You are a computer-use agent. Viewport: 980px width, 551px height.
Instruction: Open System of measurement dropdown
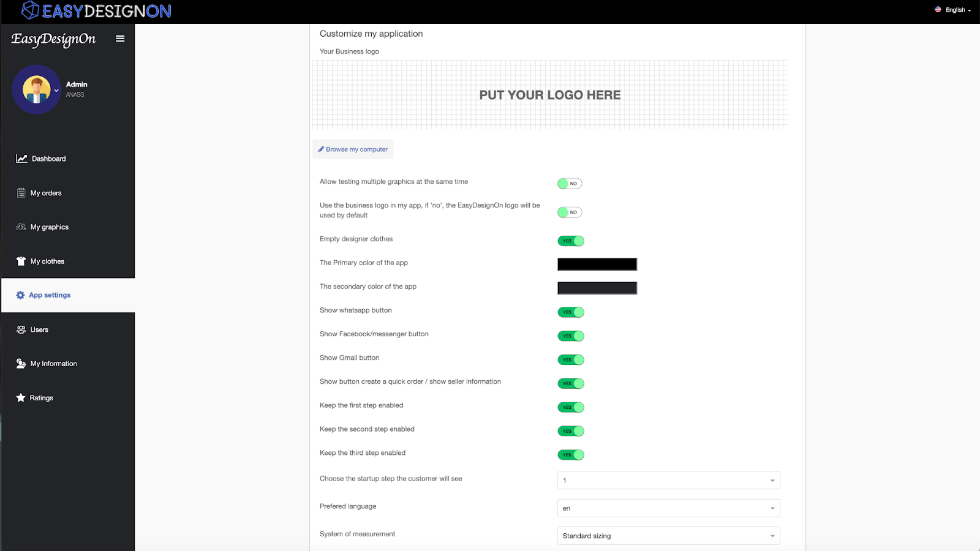(x=668, y=536)
